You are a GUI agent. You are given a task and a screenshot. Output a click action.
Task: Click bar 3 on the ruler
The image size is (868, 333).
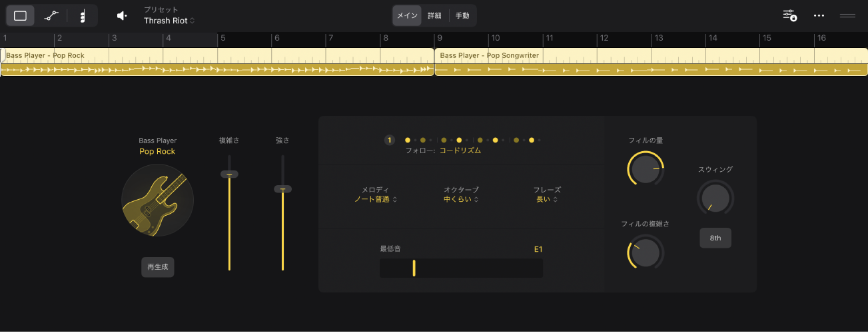pos(114,39)
